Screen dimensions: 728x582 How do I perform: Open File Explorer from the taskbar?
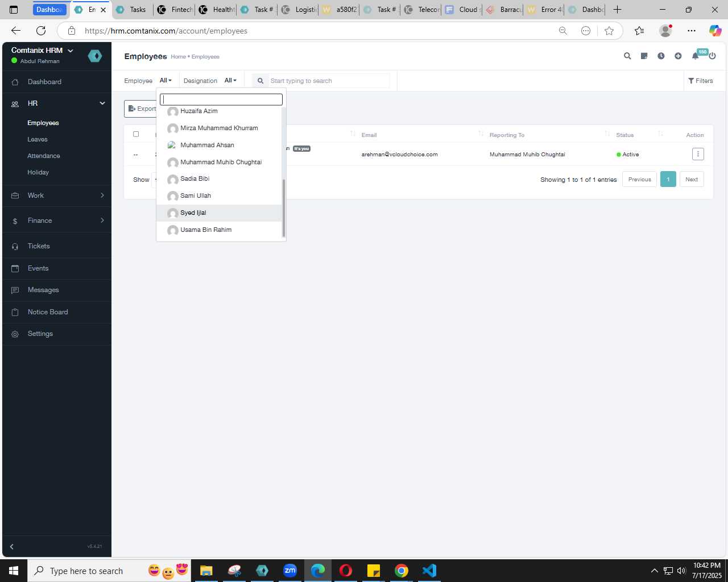tap(206, 571)
